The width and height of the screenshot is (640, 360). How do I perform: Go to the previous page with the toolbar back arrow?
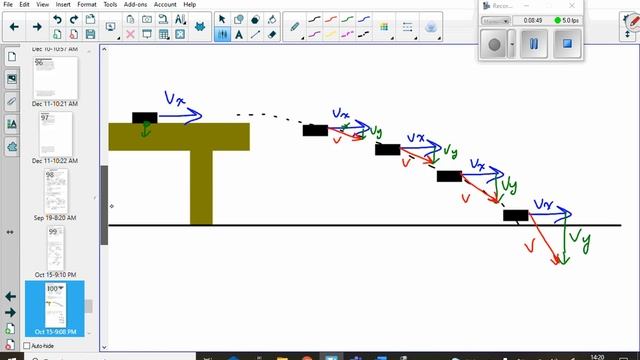coord(14,27)
